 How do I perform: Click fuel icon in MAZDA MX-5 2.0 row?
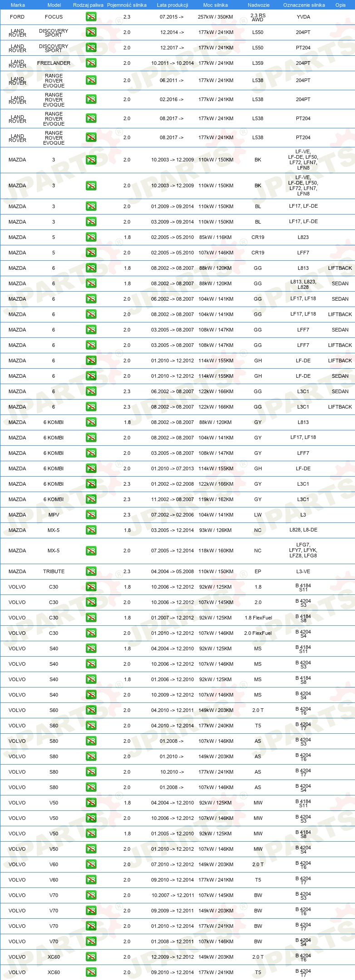click(x=91, y=551)
